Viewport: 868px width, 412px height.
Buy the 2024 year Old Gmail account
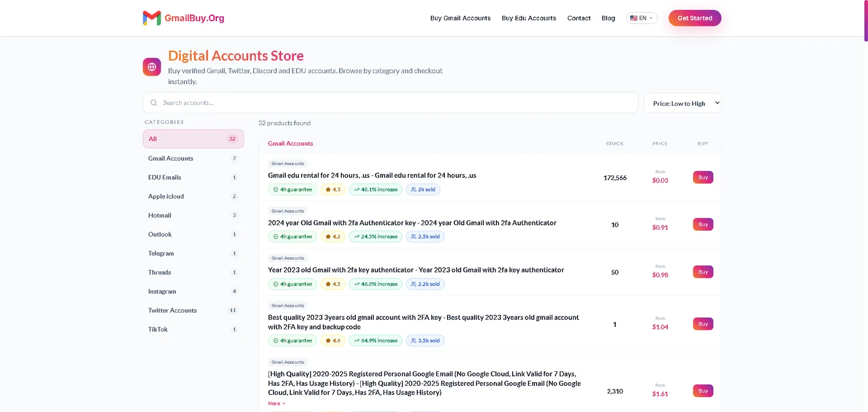point(703,224)
